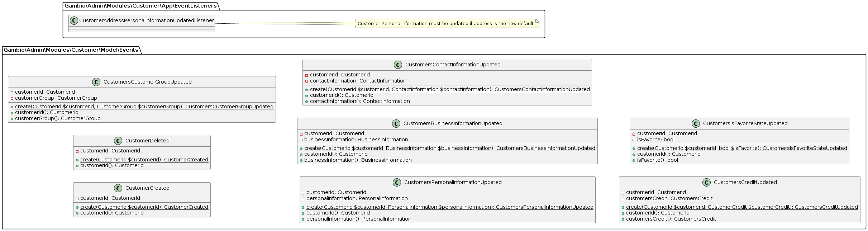This screenshot has height=231, width=868.
Task: Select the CustomersBusinessInformationUpdated class icon
Action: 396,124
